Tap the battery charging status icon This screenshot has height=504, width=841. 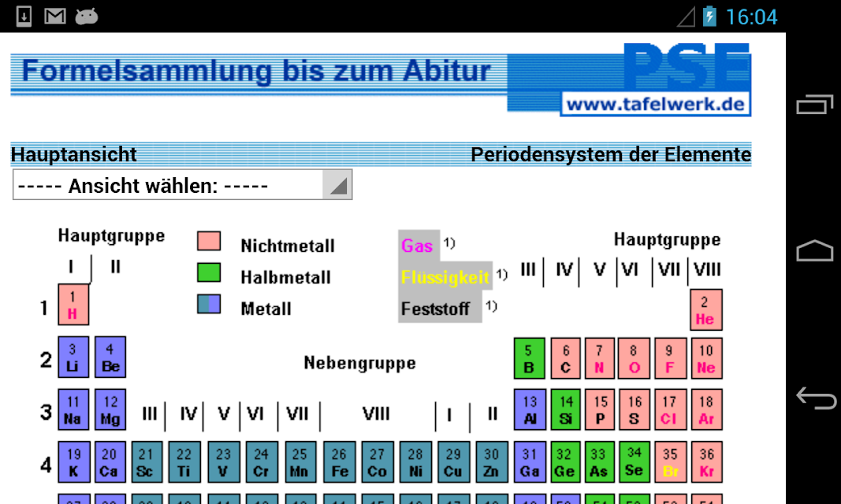709,16
